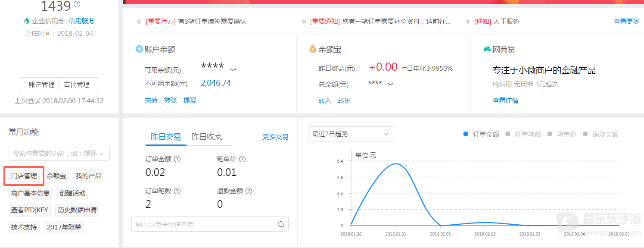Click the green credit score drop icon
644x248 pixels.
click(27, 21)
